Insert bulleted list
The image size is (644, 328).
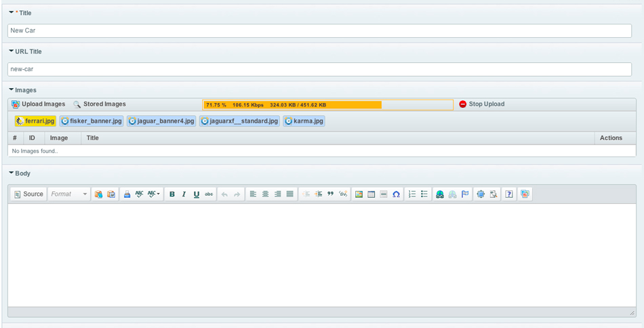[x=424, y=194]
